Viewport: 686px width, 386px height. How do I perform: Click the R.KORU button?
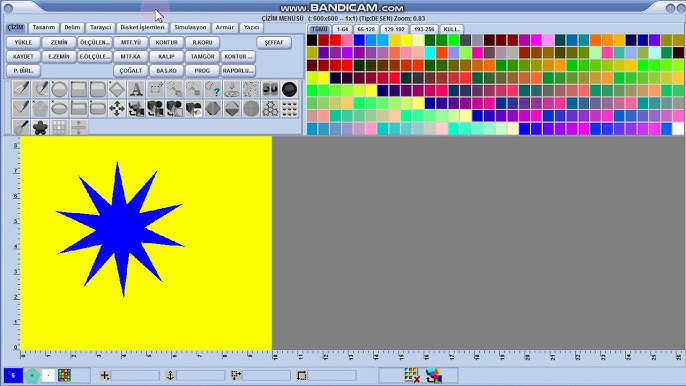coord(203,42)
